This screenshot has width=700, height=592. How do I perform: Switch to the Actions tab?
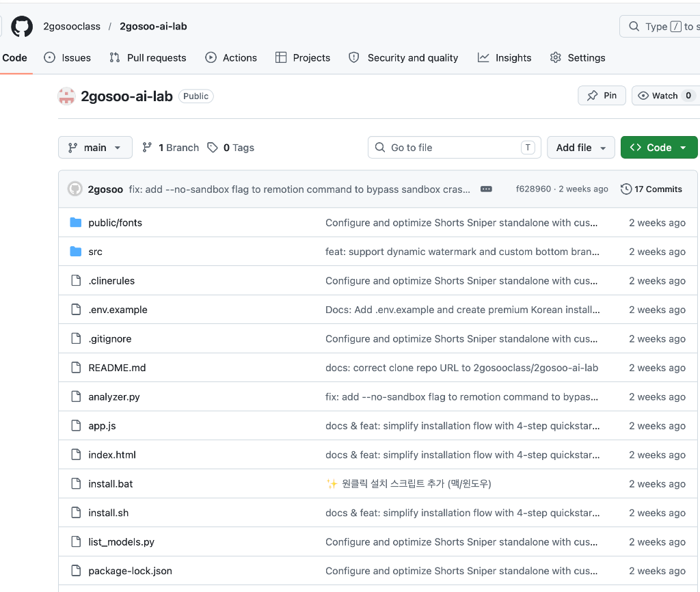[x=231, y=57]
